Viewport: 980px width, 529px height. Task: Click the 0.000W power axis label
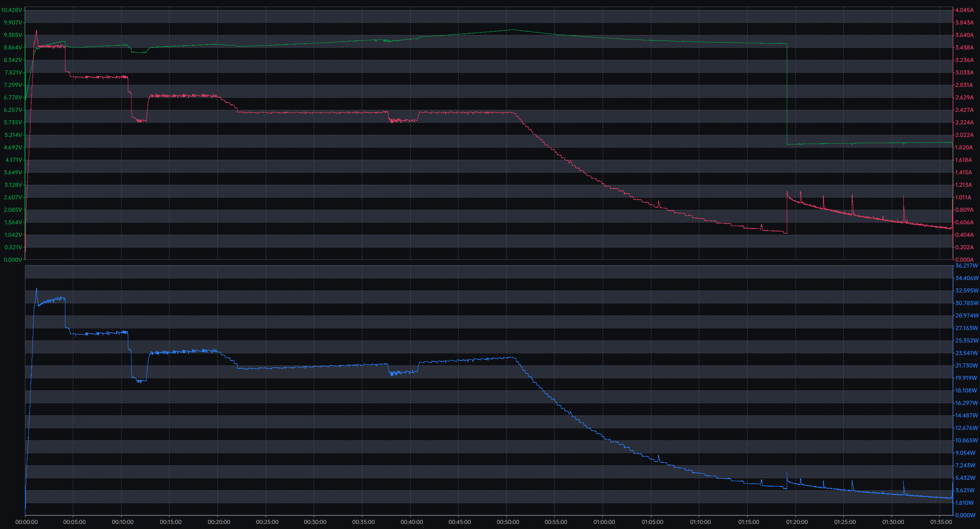pyautogui.click(x=965, y=515)
